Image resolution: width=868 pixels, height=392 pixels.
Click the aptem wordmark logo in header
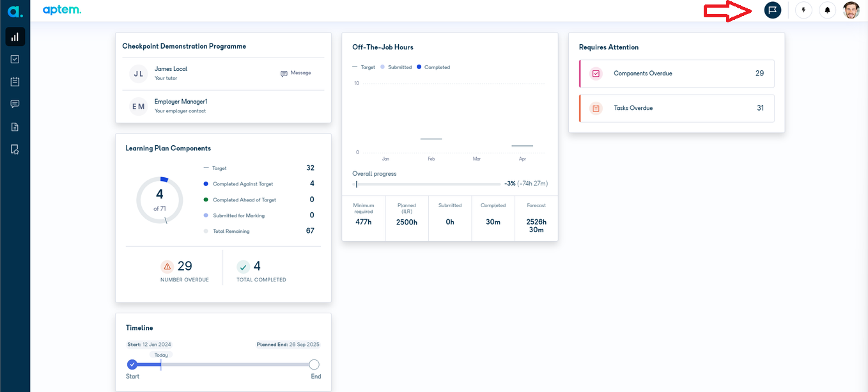61,10
